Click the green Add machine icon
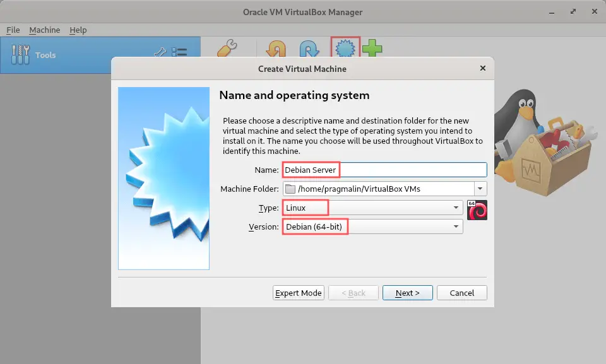Image resolution: width=606 pixels, height=364 pixels. pos(372,49)
